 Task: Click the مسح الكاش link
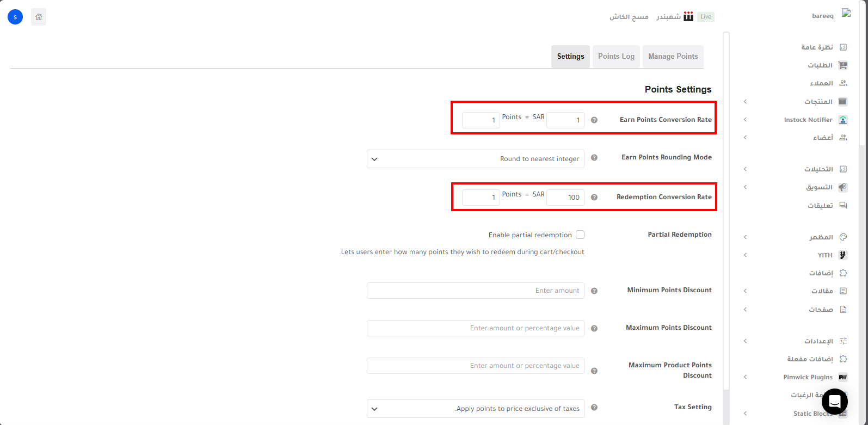pyautogui.click(x=629, y=17)
